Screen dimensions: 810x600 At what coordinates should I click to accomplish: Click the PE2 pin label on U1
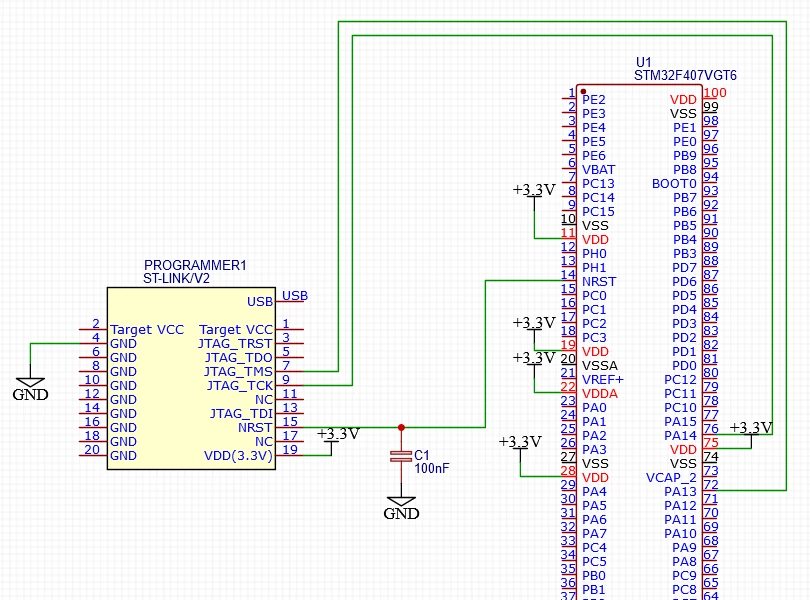point(594,99)
